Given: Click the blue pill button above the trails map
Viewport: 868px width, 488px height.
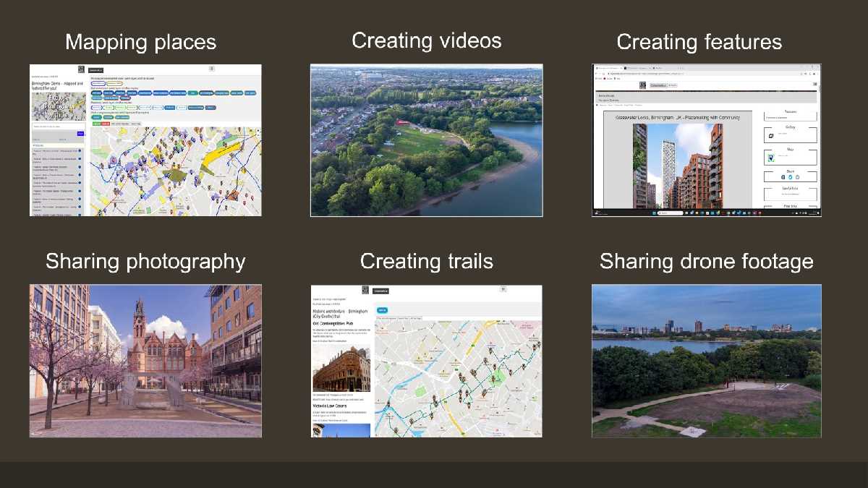Looking at the screenshot, I should 381,310.
